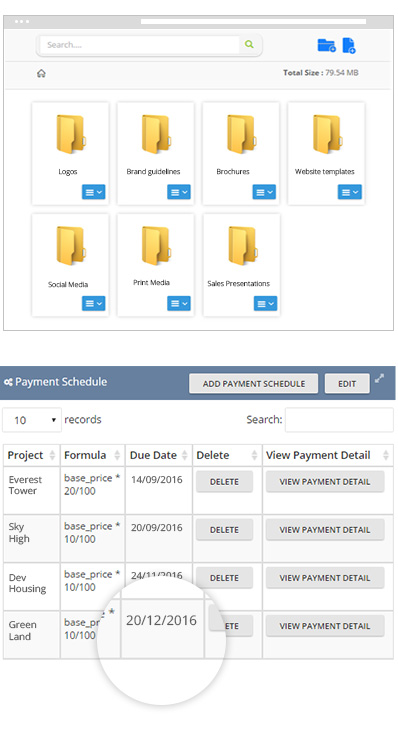Image resolution: width=398 pixels, height=733 pixels.
Task: Click the base_price * 20/100 formula
Action: [92, 485]
